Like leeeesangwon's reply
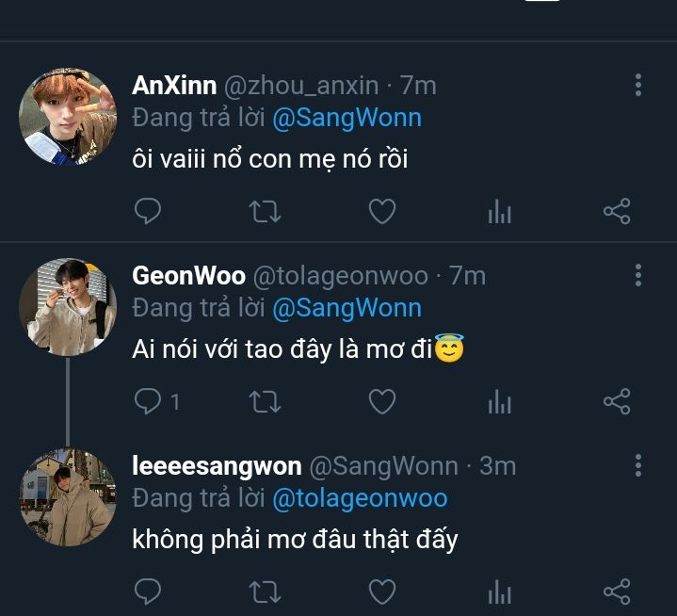 click(381, 592)
